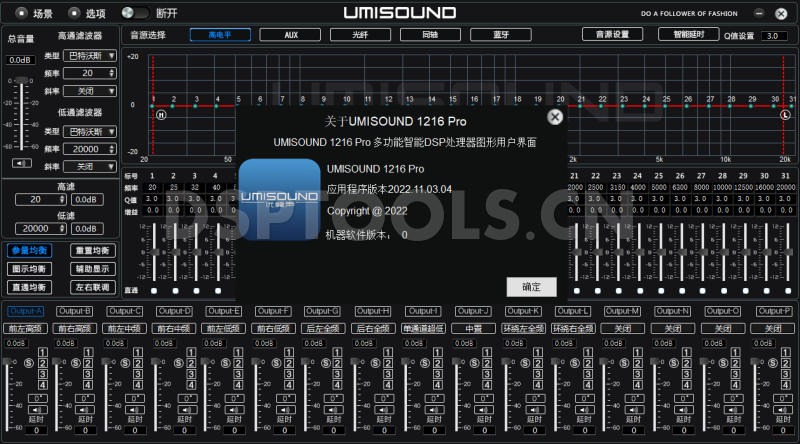
Task: Select 蓝牙 audio source tab
Action: pyautogui.click(x=501, y=35)
